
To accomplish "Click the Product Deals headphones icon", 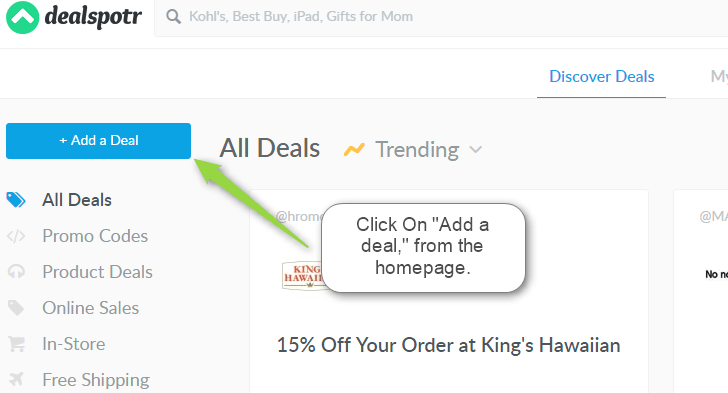I will coord(16,272).
